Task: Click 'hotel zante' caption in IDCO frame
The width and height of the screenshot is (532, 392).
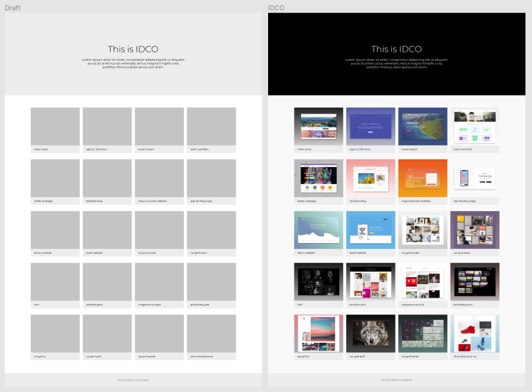Action: click(x=304, y=149)
